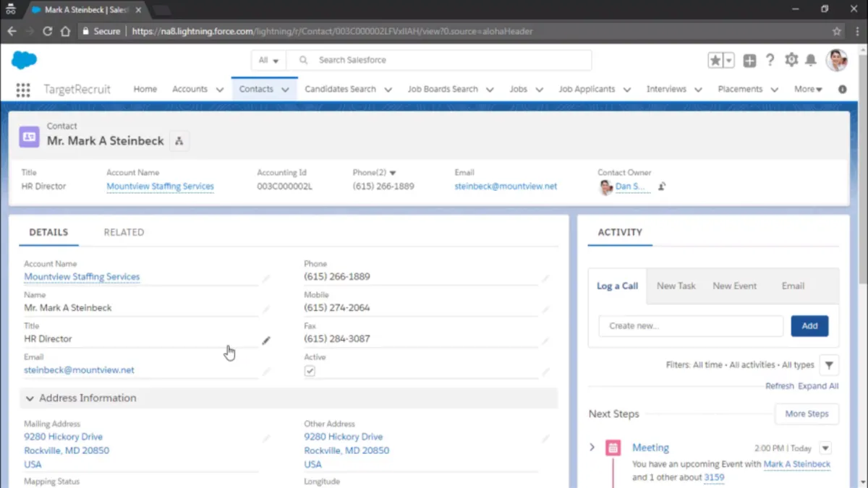Viewport: 868px width, 488px height.
Task: Open the App Launcher grid icon
Action: 23,90
